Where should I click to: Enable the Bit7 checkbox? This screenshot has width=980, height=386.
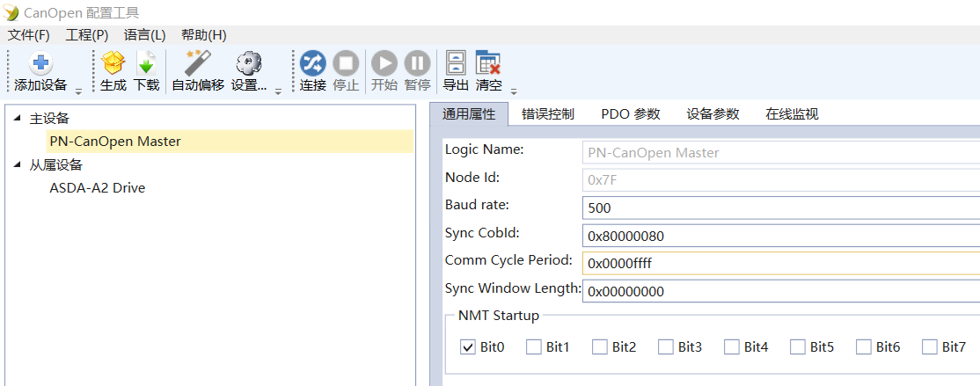tap(930, 346)
